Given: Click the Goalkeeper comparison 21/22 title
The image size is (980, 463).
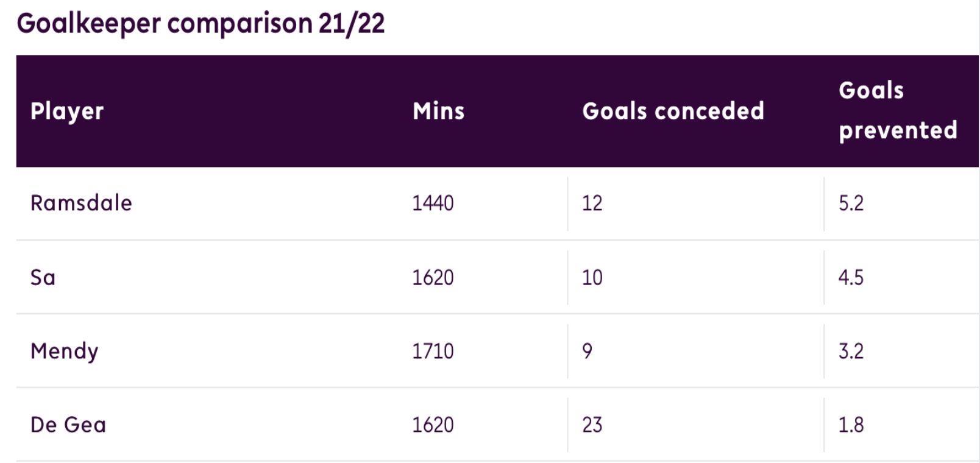Looking at the screenshot, I should coord(201,24).
